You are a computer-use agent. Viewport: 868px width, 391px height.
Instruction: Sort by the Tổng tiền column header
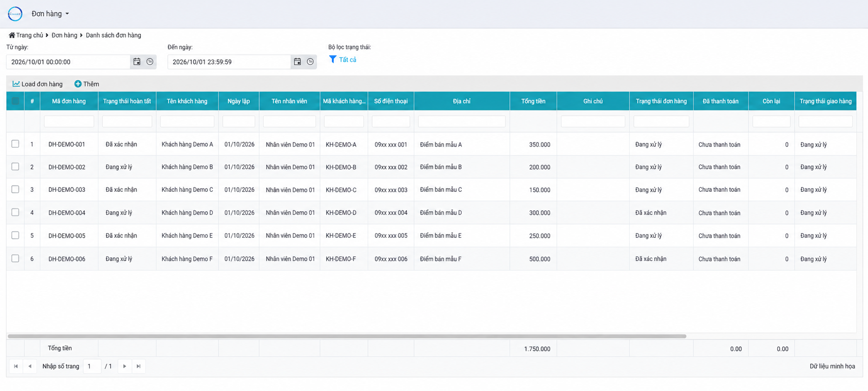tap(533, 101)
